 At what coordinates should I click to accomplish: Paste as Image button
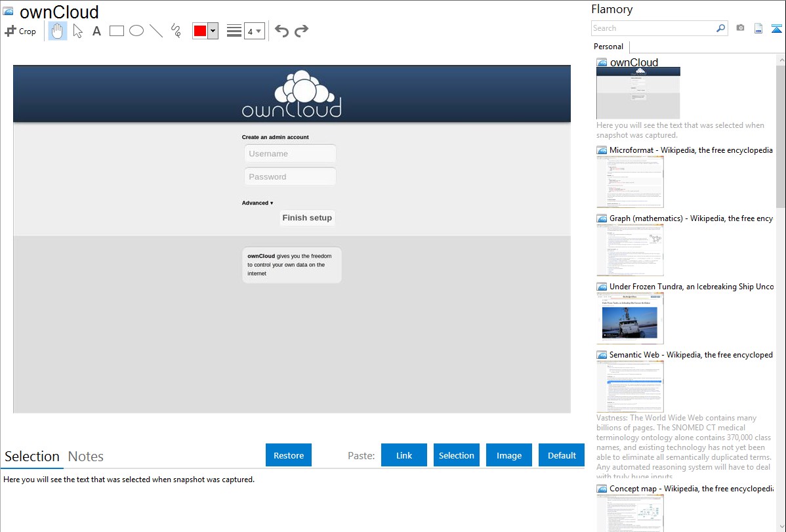(x=509, y=455)
